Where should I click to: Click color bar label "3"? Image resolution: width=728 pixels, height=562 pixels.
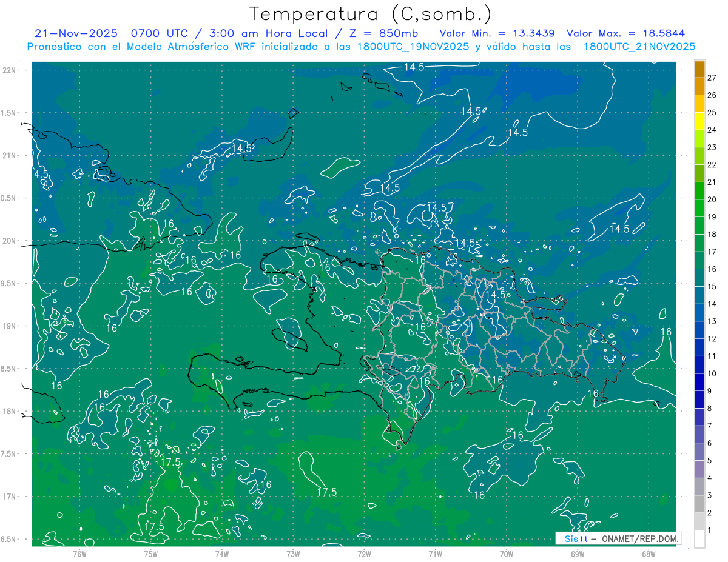710,496
